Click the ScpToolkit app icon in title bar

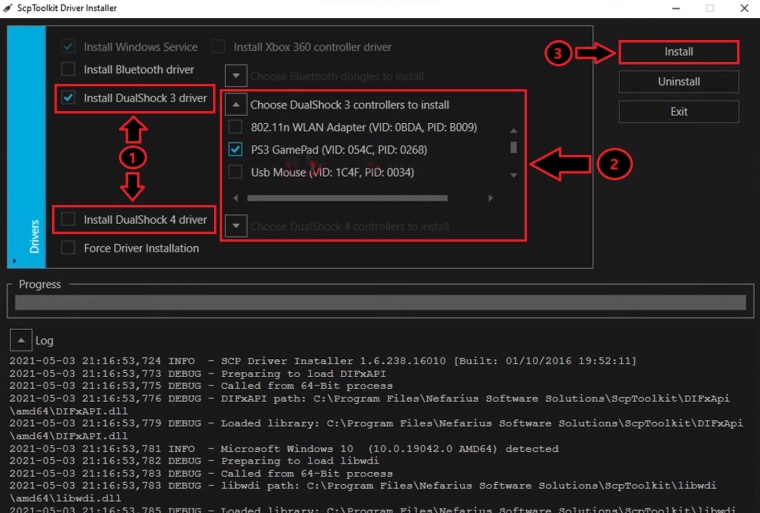click(7, 8)
